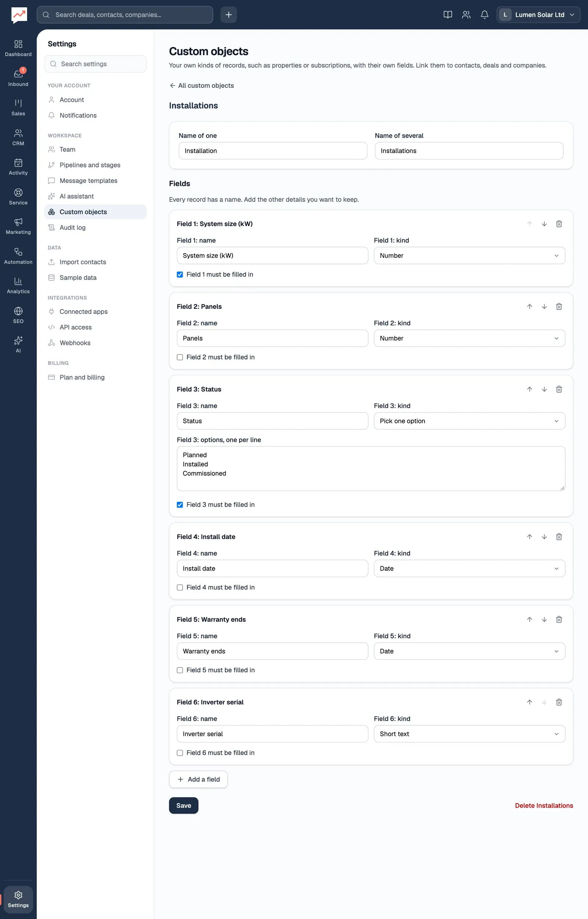Open Field 4 kind Date dropdown
The image size is (588, 919).
click(x=469, y=568)
